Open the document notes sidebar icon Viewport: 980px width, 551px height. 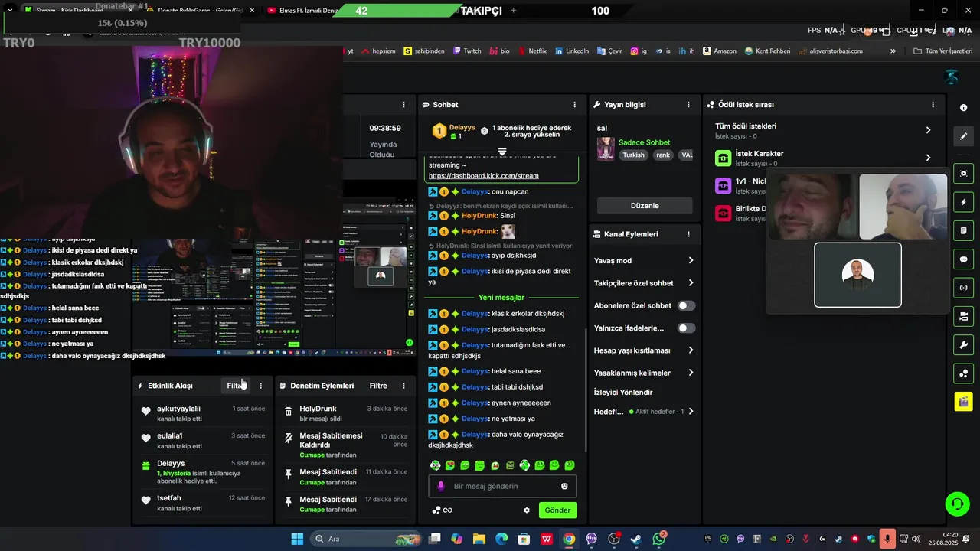[963, 230]
